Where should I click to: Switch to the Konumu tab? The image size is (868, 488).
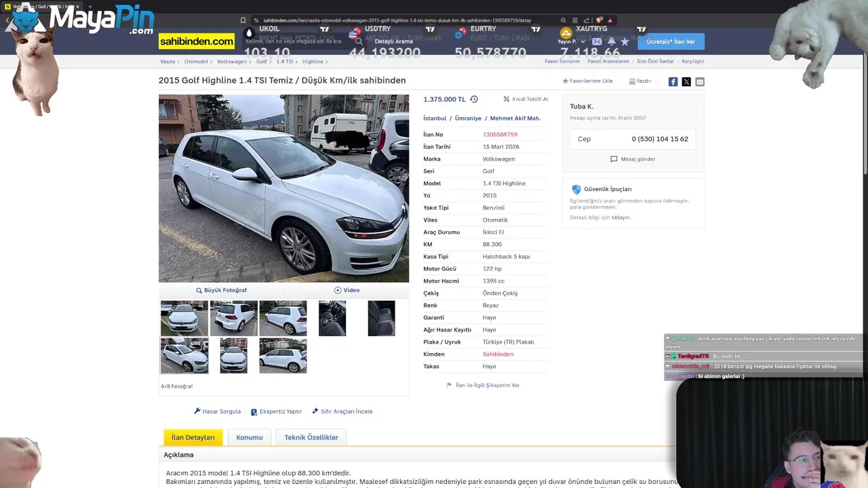[x=250, y=437]
